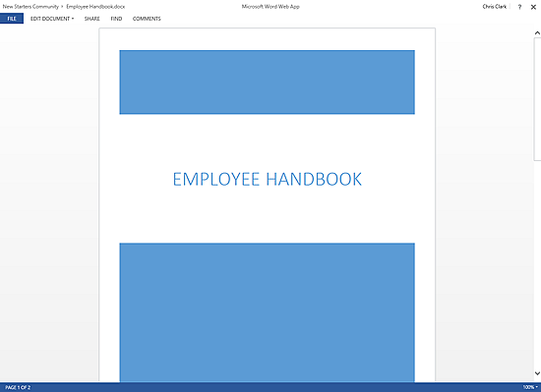The image size is (541, 392).
Task: Open the COMMENTS pane
Action: (147, 19)
